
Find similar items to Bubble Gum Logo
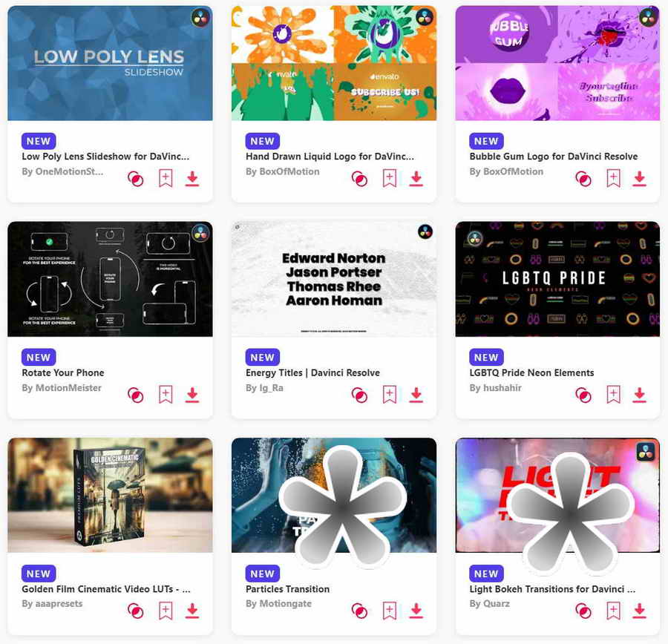pos(583,179)
